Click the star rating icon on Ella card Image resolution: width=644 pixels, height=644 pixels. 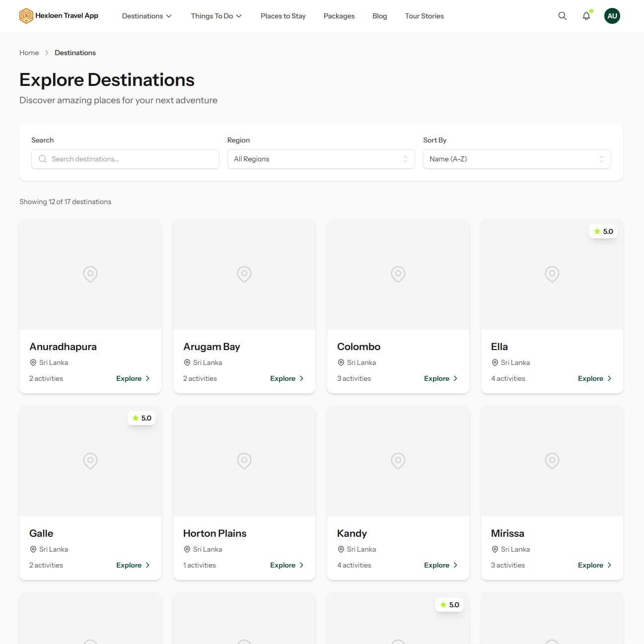(597, 231)
